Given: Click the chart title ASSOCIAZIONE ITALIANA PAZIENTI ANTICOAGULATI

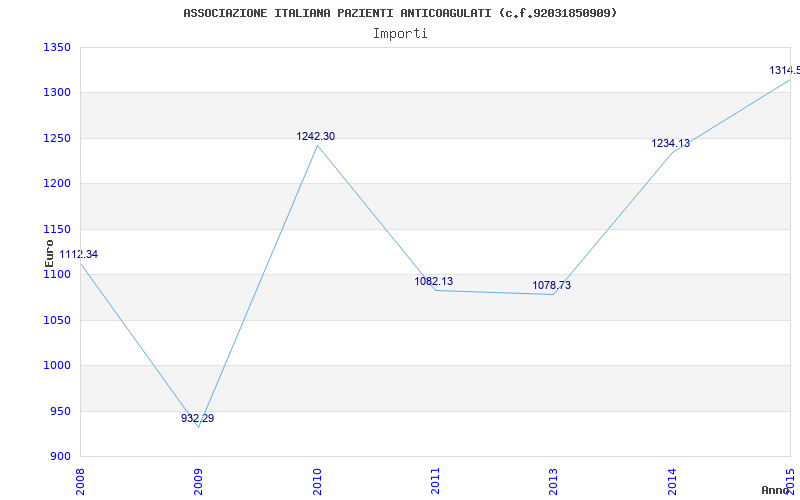Looking at the screenshot, I should pos(400,13).
